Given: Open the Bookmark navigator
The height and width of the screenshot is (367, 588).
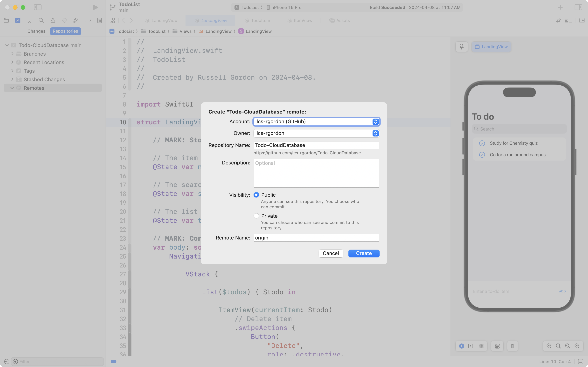Looking at the screenshot, I should click(x=30, y=20).
